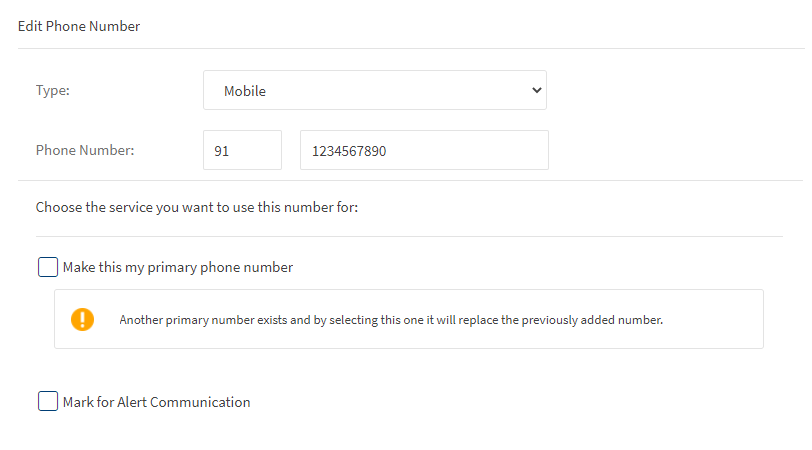Click the 'Type:' field label
812x450 pixels.
pos(53,91)
